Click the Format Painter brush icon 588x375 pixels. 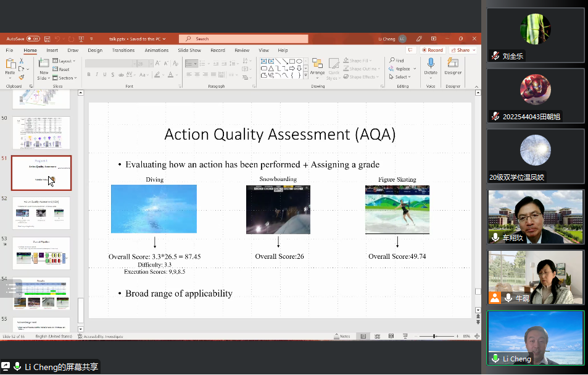22,78
